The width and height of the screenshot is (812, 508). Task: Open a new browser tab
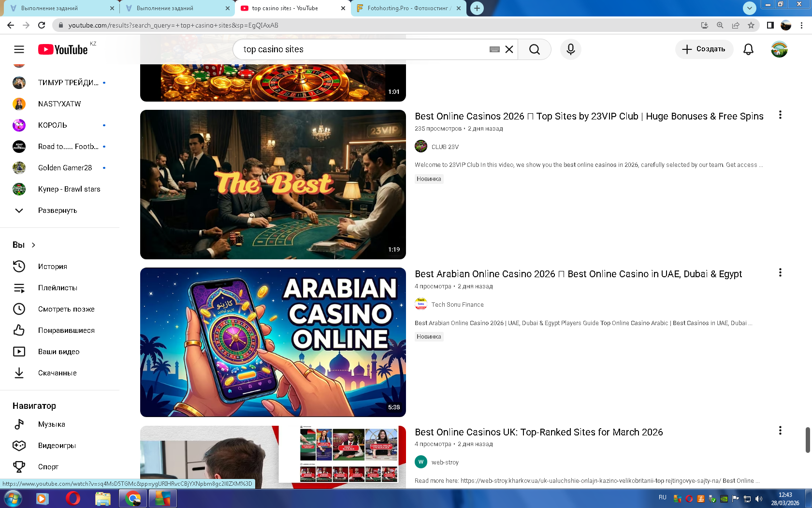point(477,8)
